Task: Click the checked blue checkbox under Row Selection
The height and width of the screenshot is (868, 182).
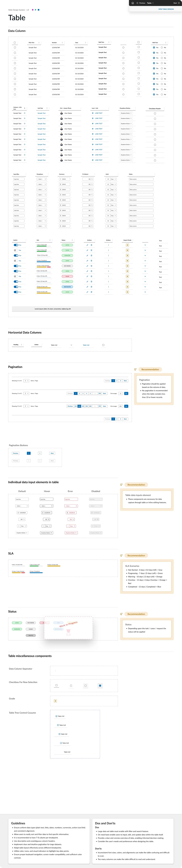Action: point(100,685)
